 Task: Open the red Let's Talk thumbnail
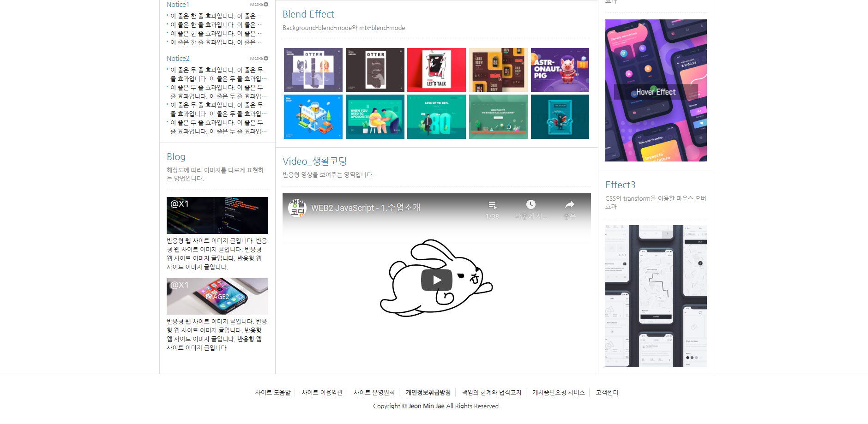(436, 70)
